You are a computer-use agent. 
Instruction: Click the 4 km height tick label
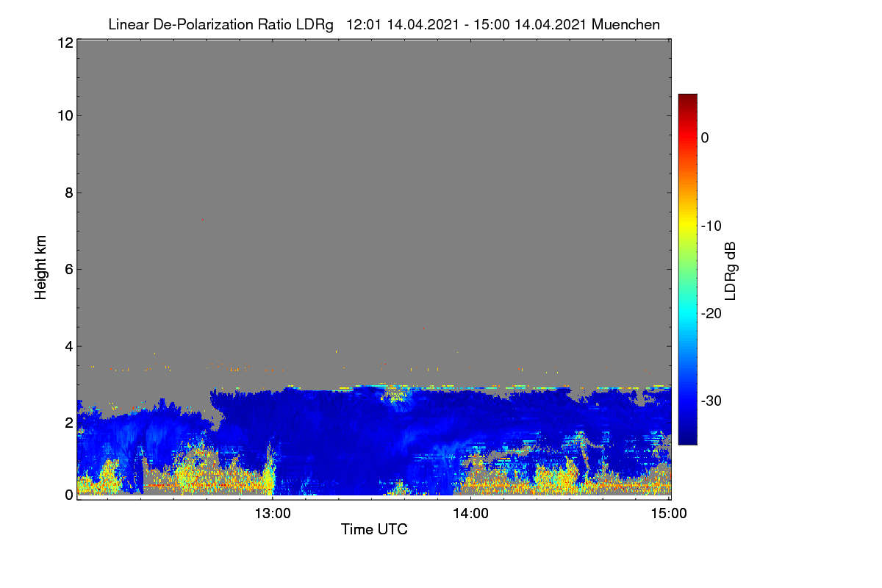click(68, 345)
